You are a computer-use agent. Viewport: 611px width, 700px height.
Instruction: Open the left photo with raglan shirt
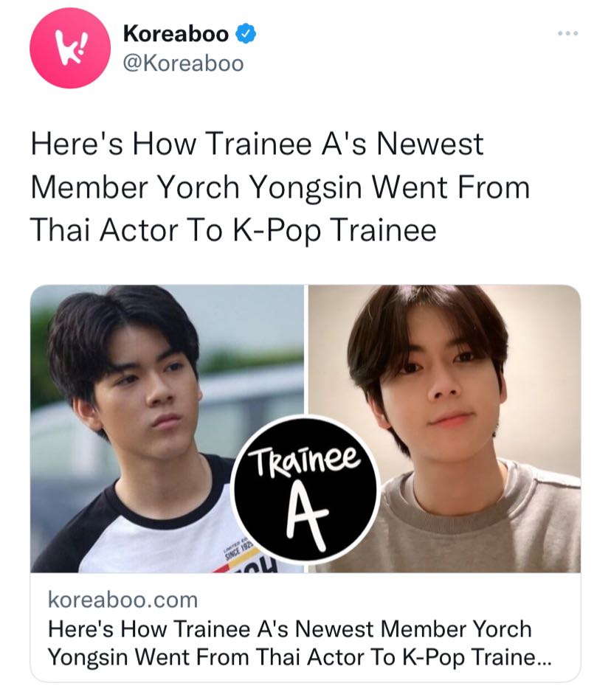click(x=167, y=429)
